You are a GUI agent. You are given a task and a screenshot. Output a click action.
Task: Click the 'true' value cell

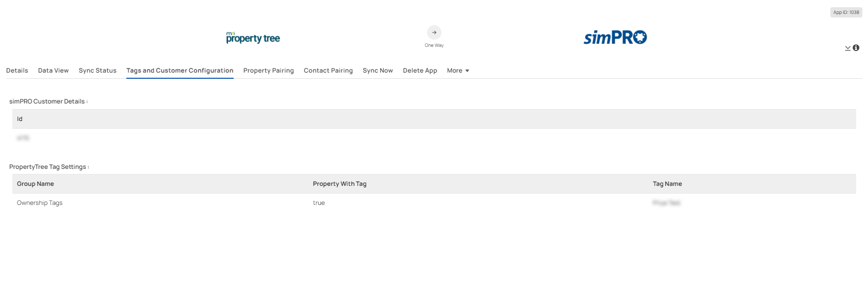(x=319, y=203)
